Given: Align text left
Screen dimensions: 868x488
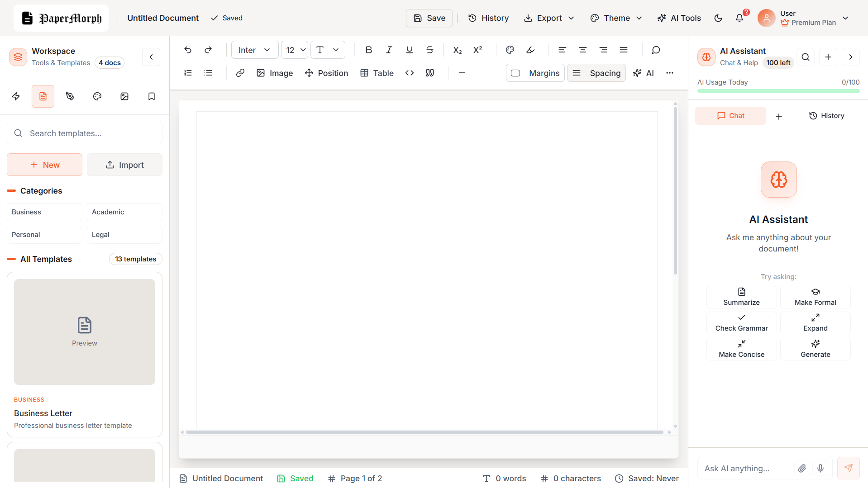Looking at the screenshot, I should [562, 50].
